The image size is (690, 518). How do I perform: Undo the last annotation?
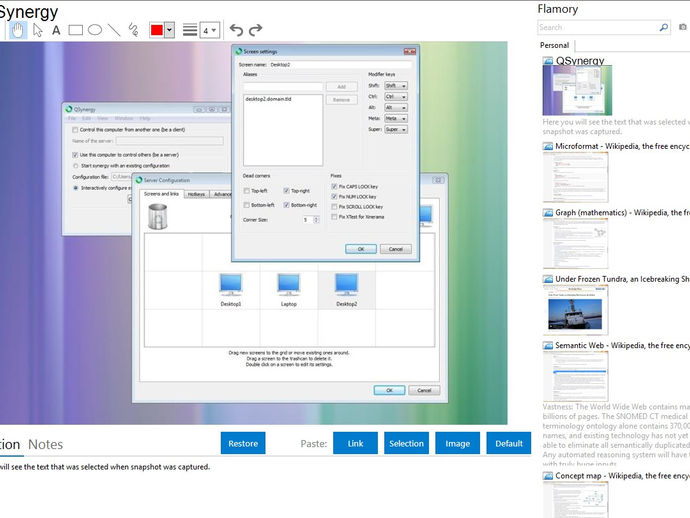(236, 30)
